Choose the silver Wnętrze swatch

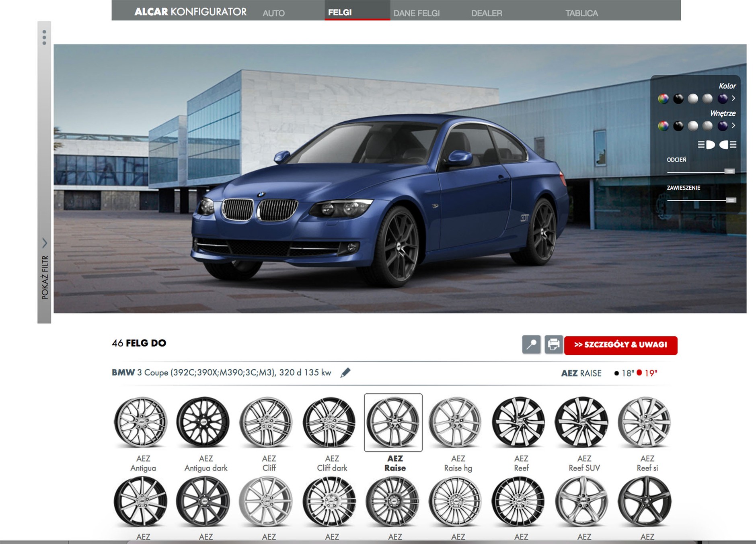tap(707, 126)
